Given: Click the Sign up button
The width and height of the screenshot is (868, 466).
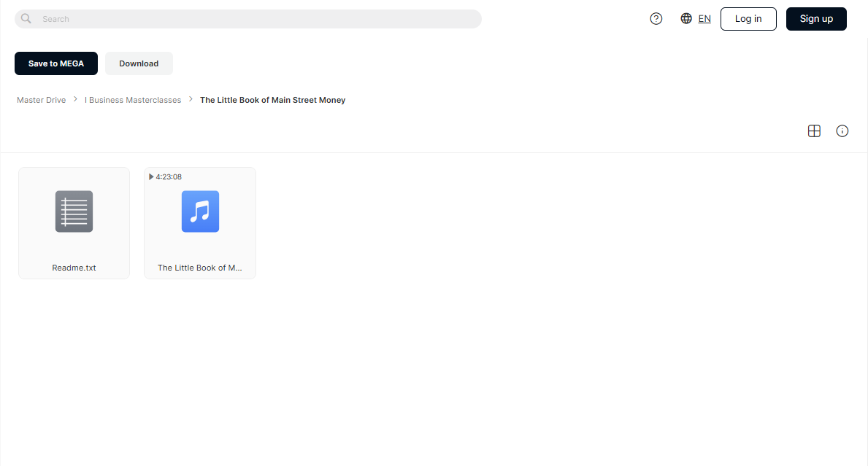Looking at the screenshot, I should click(816, 19).
